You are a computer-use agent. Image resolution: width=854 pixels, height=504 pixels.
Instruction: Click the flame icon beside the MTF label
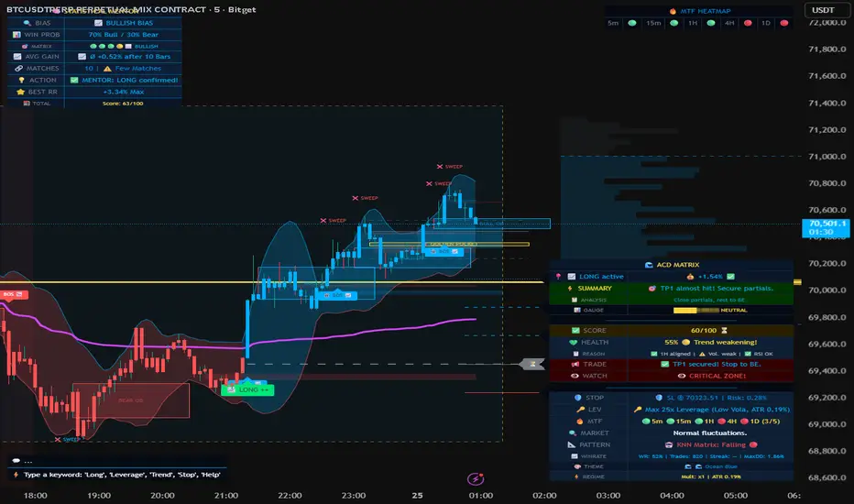[x=579, y=422]
